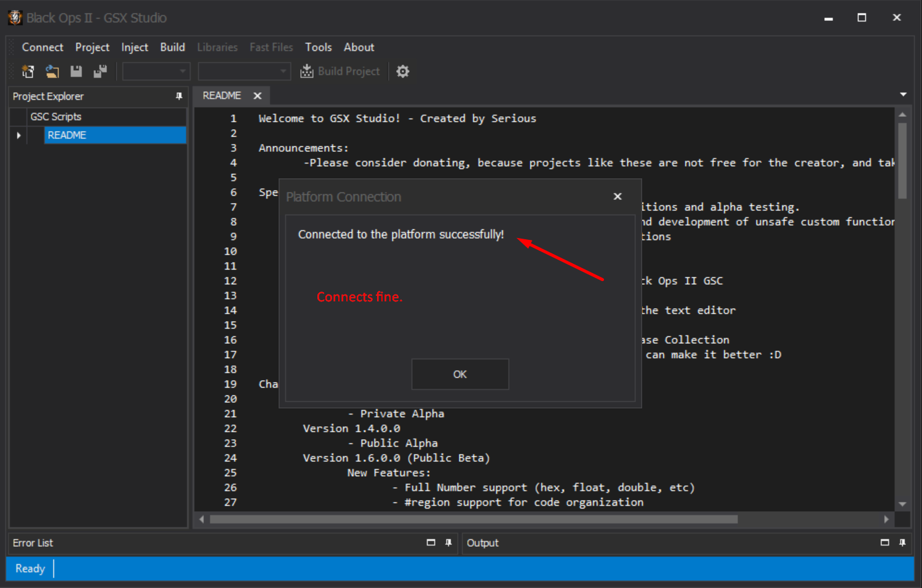922x588 pixels.
Task: Open the Tools menu
Action: click(x=318, y=47)
